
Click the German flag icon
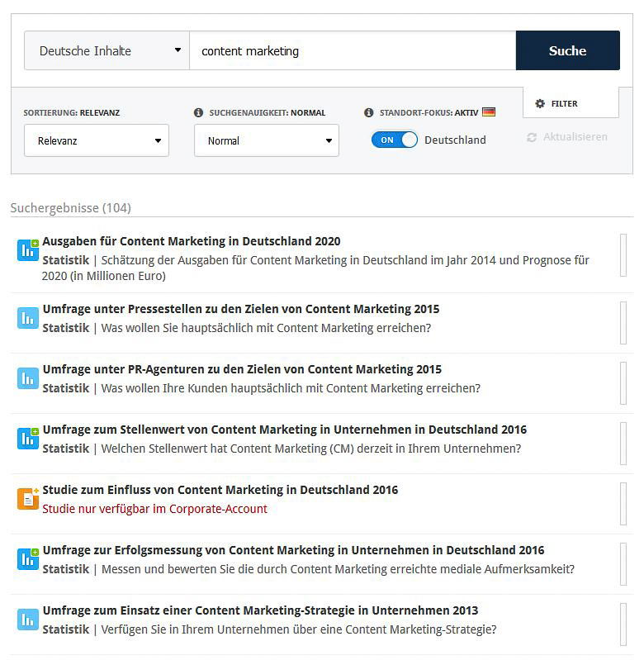(489, 112)
